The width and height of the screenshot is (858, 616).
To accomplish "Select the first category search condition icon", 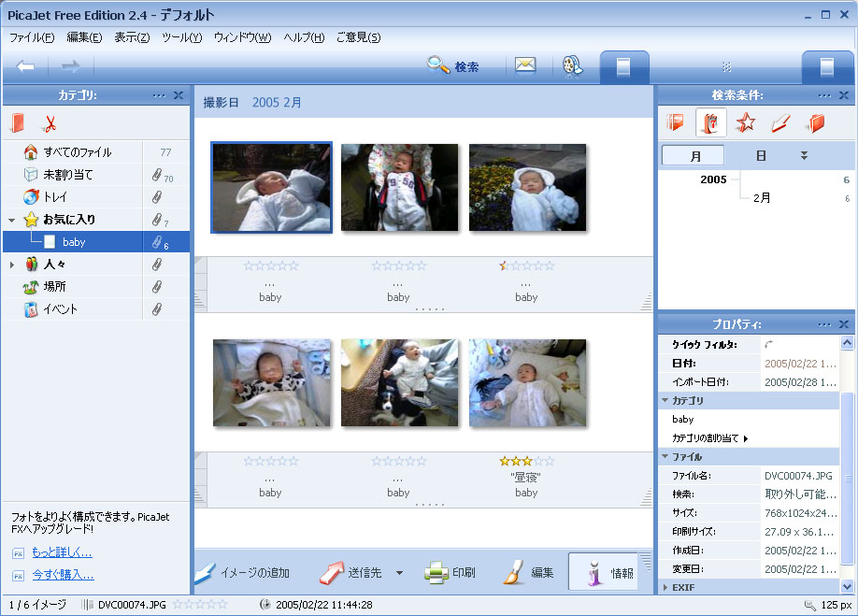I will (x=675, y=123).
